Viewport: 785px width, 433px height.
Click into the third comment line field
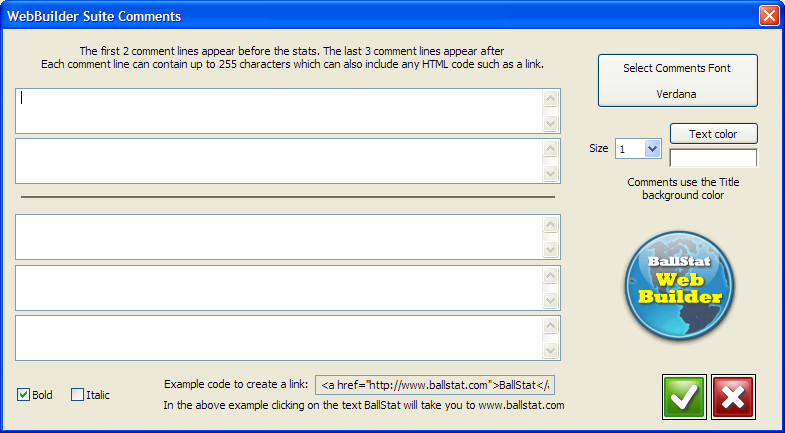[x=288, y=237]
